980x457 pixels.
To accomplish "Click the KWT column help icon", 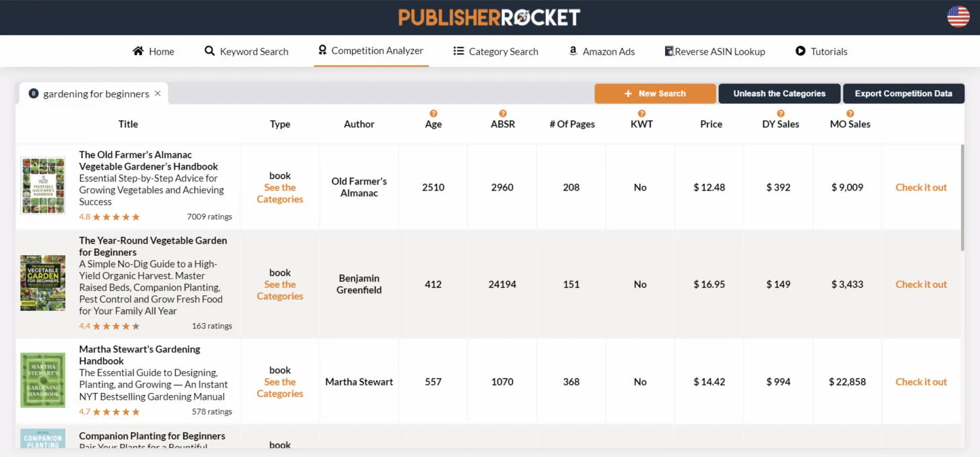I will [x=642, y=114].
